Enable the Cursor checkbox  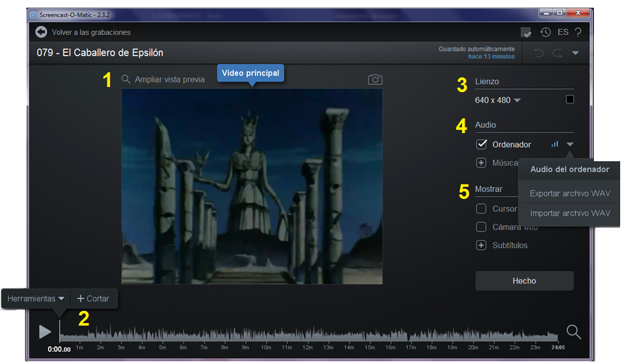481,209
